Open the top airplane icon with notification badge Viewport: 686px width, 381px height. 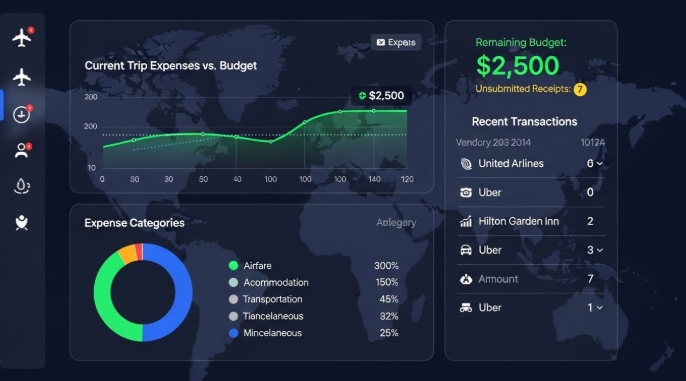[22, 37]
